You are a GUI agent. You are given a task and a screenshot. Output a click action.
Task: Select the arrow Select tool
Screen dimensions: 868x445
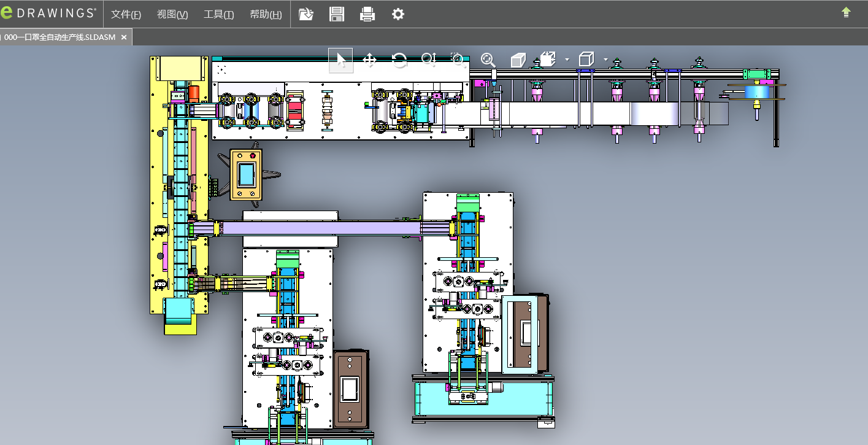pos(341,60)
